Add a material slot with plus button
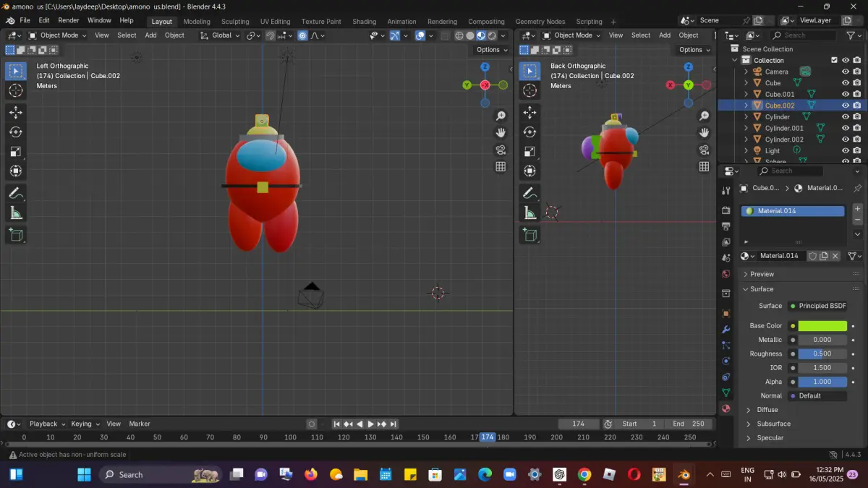 coord(858,208)
